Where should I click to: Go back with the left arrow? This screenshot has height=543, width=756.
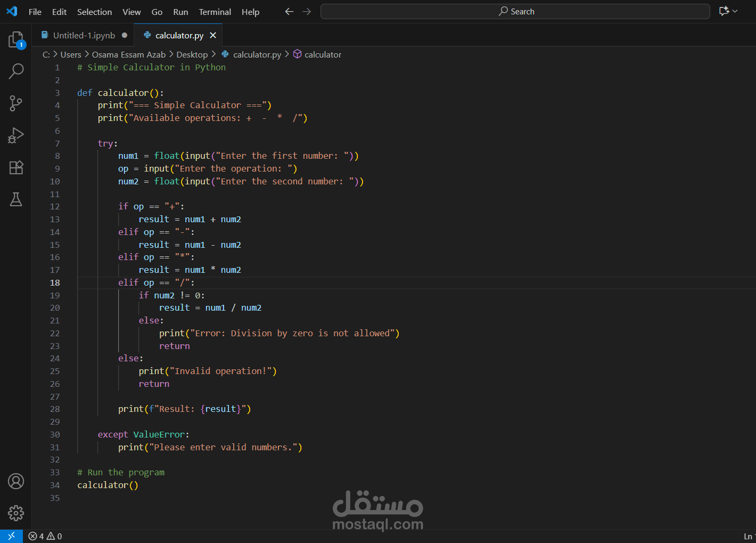pos(289,12)
